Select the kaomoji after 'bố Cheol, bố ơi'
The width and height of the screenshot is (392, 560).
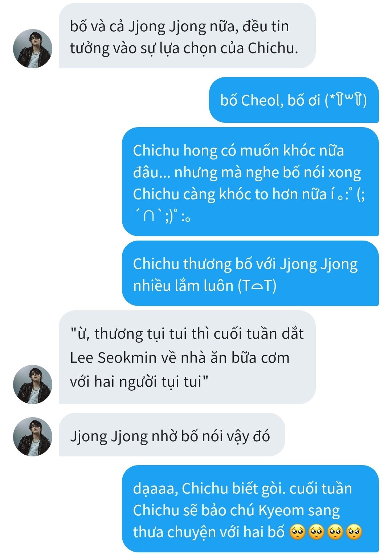346,100
